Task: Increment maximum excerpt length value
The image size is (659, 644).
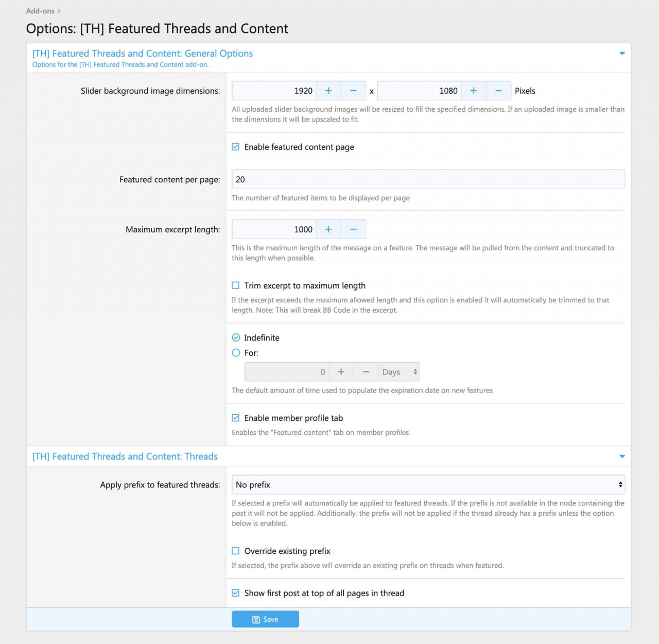Action: (328, 229)
